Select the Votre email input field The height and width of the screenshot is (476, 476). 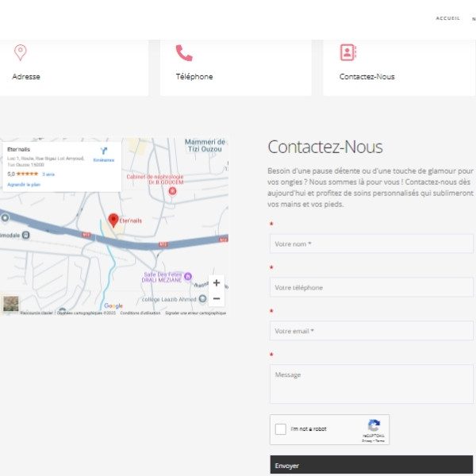(x=370, y=331)
